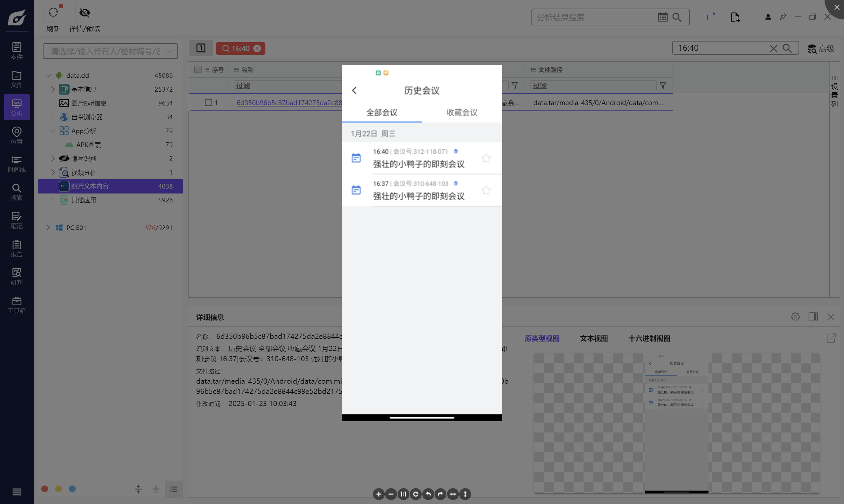Viewport: 844px width, 504px height.
Task: Check the checkbox for row 1
Action: point(209,103)
